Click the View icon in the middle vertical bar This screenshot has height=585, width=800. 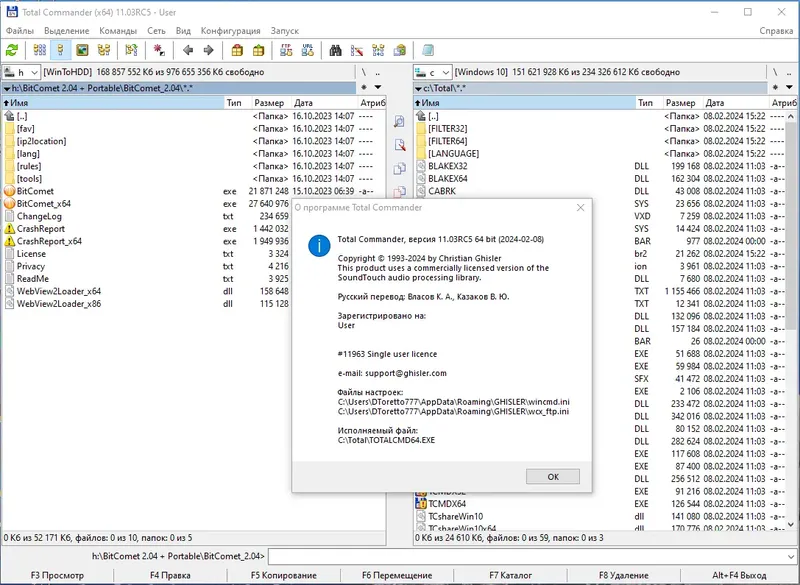pyautogui.click(x=399, y=121)
